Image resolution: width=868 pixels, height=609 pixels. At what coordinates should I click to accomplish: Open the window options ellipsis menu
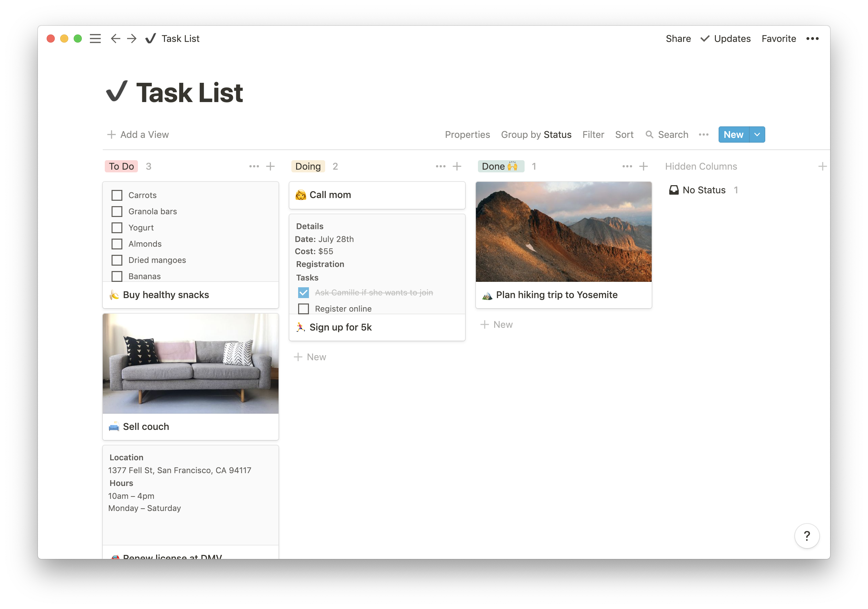point(813,38)
